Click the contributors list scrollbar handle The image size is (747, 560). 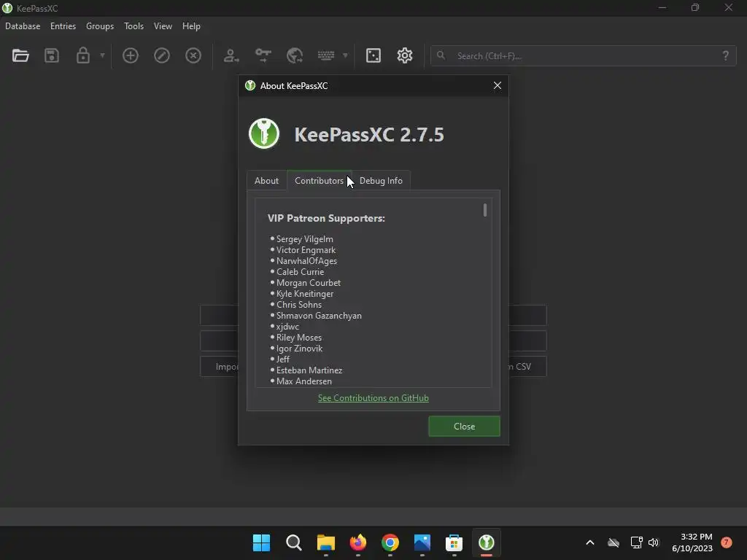click(485, 210)
